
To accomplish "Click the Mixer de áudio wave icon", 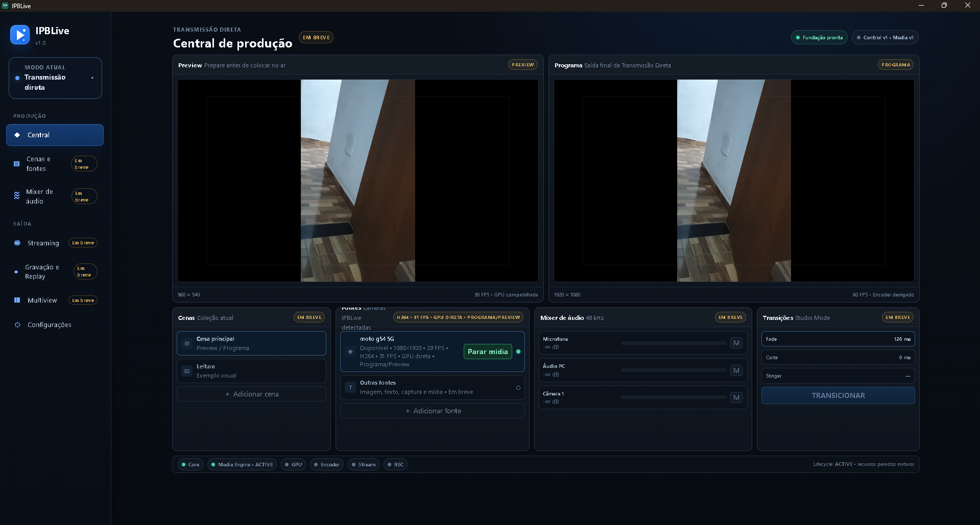I will pyautogui.click(x=17, y=196).
